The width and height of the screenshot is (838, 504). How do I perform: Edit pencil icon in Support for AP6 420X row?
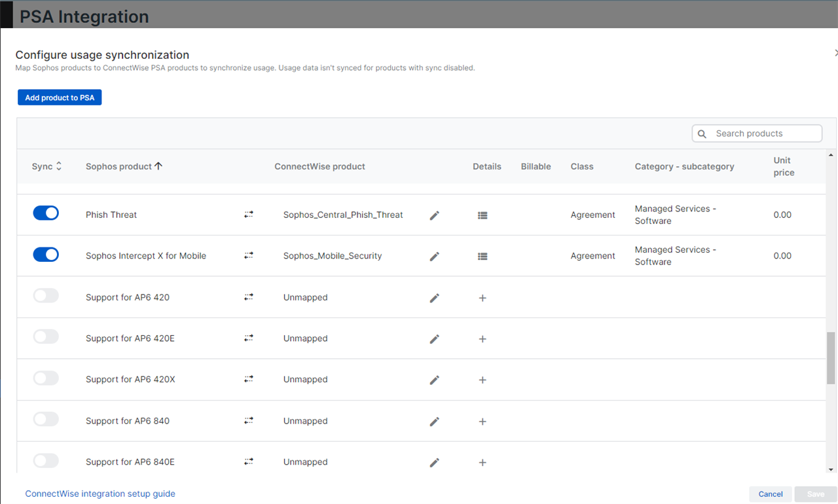pos(434,380)
